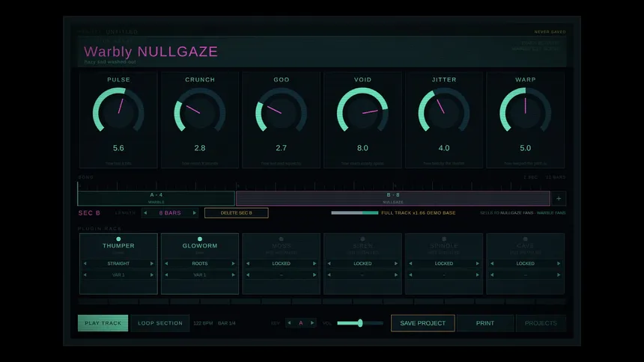
Task: Click the PRINT button
Action: click(485, 323)
